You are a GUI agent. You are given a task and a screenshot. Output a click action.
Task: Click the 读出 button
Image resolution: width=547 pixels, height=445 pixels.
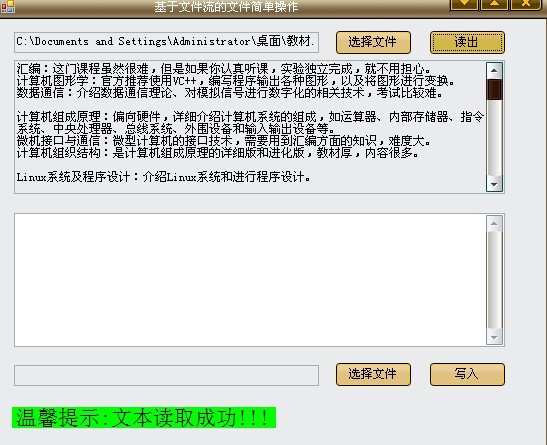point(467,42)
